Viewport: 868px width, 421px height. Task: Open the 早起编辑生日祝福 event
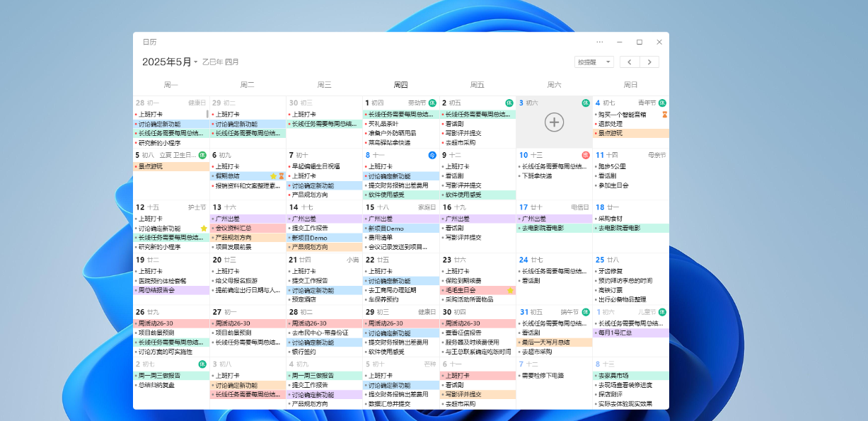click(x=325, y=166)
